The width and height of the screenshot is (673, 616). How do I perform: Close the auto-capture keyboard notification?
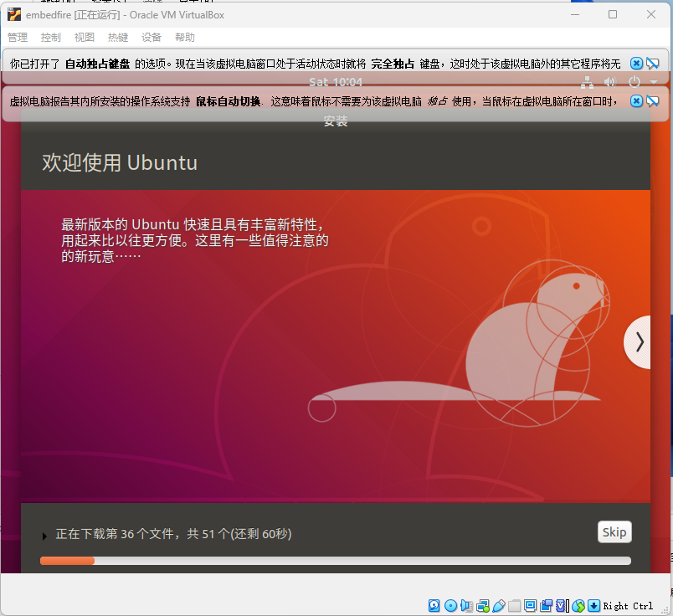point(636,64)
